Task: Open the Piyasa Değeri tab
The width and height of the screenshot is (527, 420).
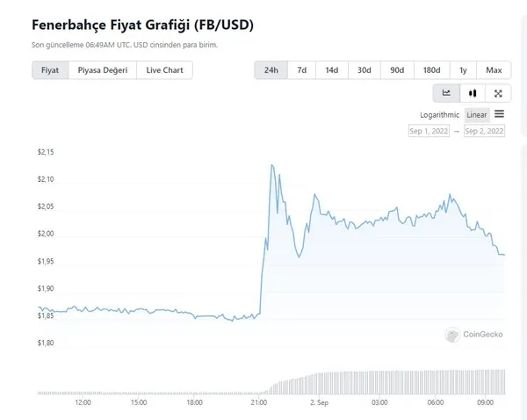Action: tap(103, 70)
